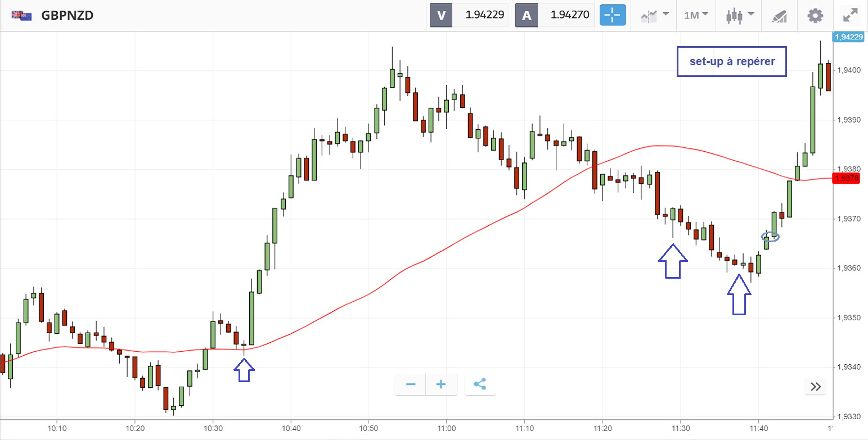Zoom out the chart with minus

click(411, 384)
